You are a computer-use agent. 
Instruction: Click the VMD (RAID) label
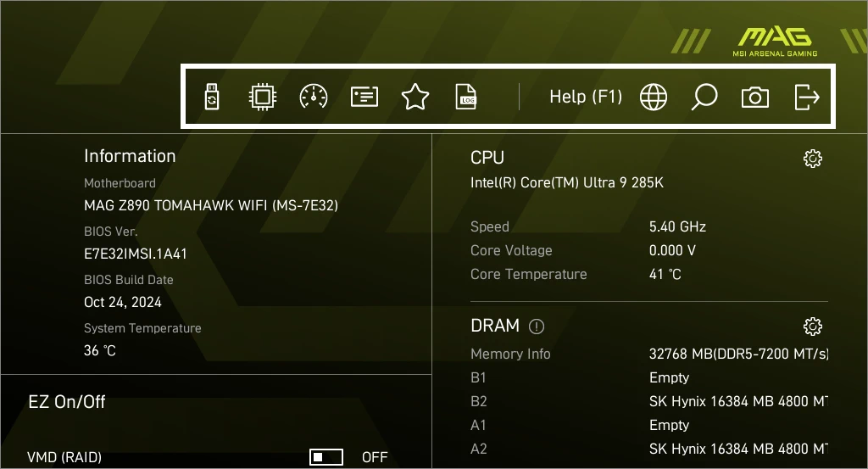[x=64, y=457]
